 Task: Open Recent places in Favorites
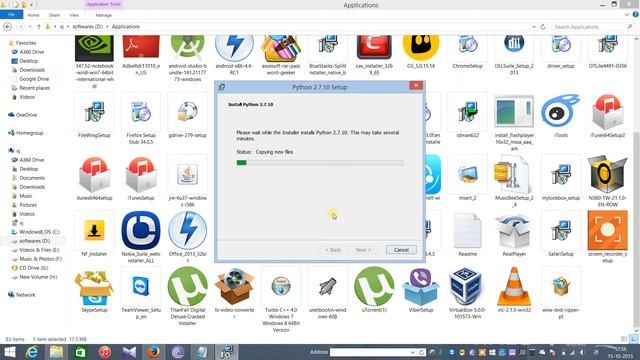tap(35, 88)
